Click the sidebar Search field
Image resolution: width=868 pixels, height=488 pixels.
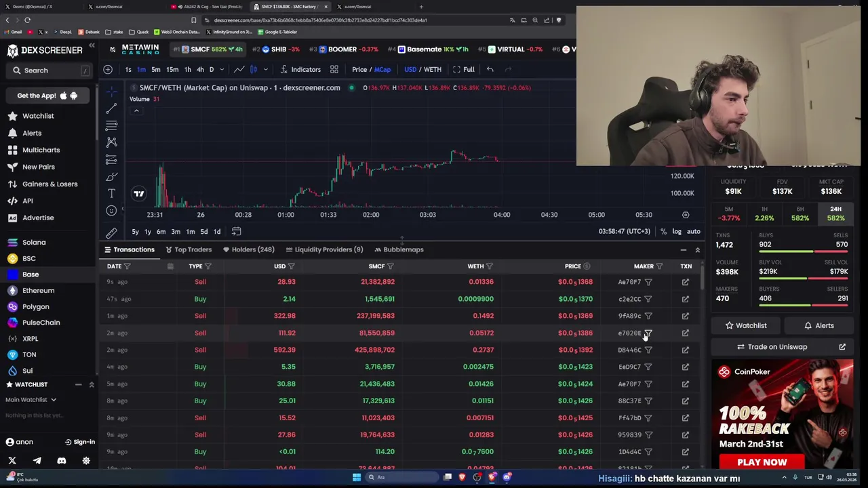pos(47,70)
